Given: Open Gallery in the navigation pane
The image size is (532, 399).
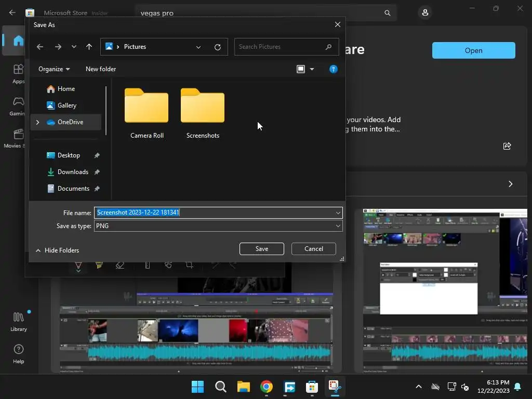Looking at the screenshot, I should coord(66,105).
